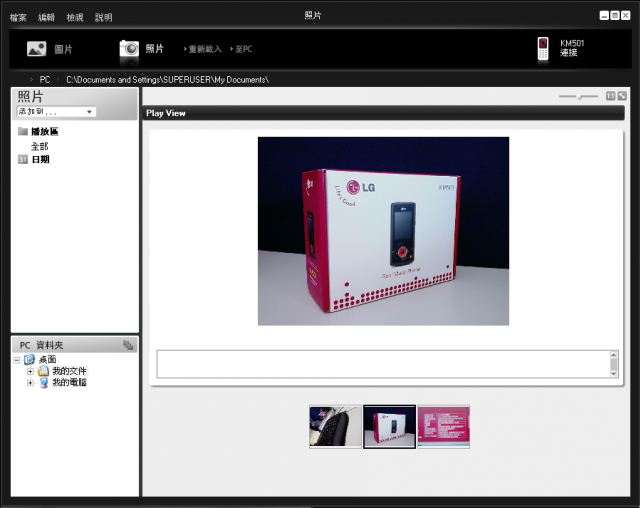The width and height of the screenshot is (640, 508).
Task: Select 我的文件 in the folder tree
Action: 69,371
